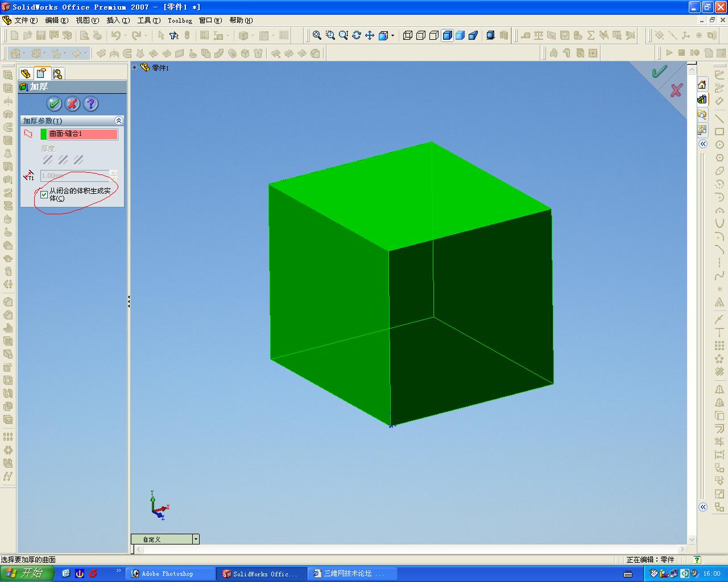728x582 pixels.
Task: Click the Zoom to Fit icon
Action: (x=317, y=35)
